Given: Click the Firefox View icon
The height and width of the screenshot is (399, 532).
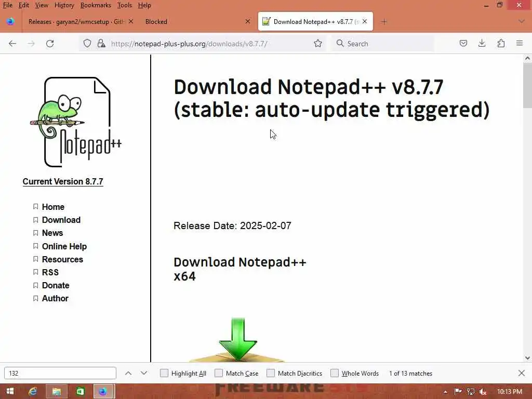Looking at the screenshot, I should [x=10, y=21].
